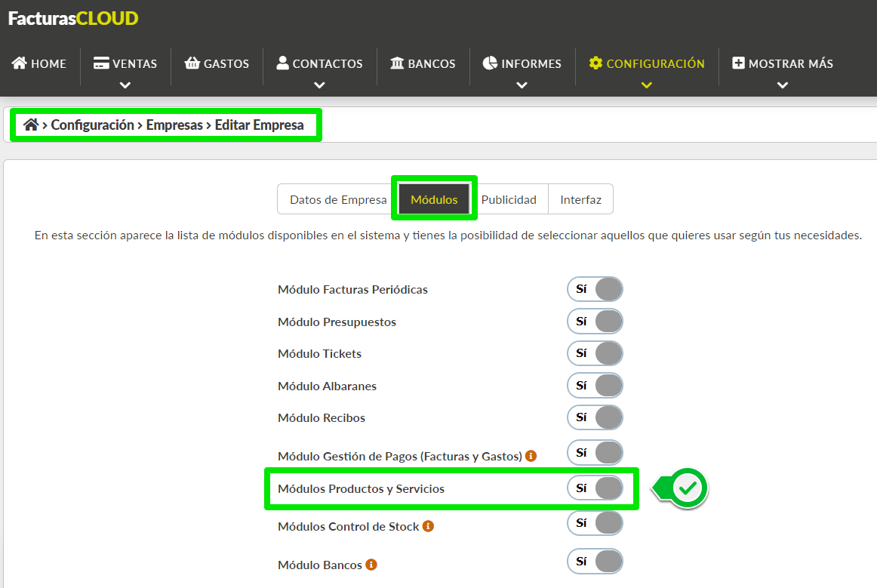The height and width of the screenshot is (588, 877).
Task: Click the CONTACTOS menu label
Action: [328, 63]
